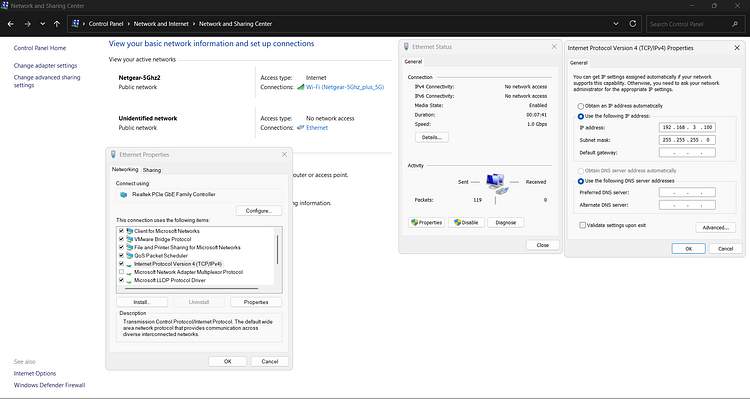Open the Ethernet connection link
This screenshot has height=399, width=750.
pyautogui.click(x=317, y=128)
